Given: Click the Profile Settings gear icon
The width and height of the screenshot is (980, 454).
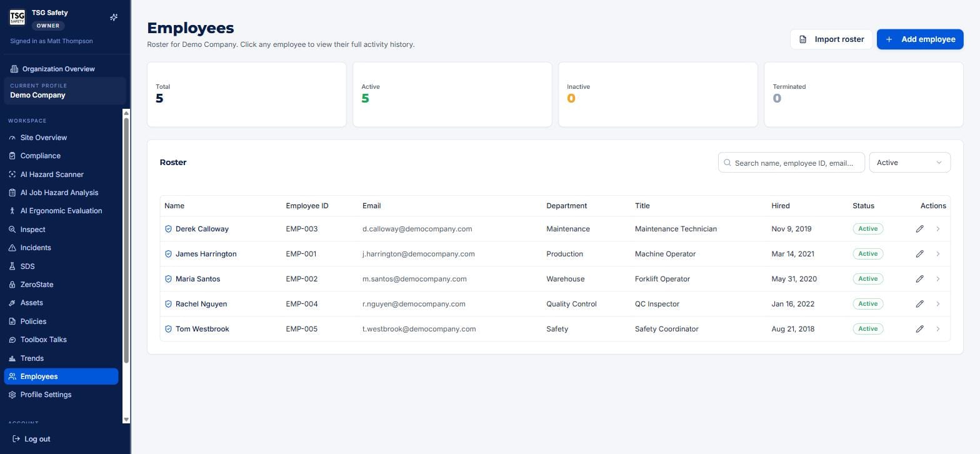Looking at the screenshot, I should tap(12, 395).
